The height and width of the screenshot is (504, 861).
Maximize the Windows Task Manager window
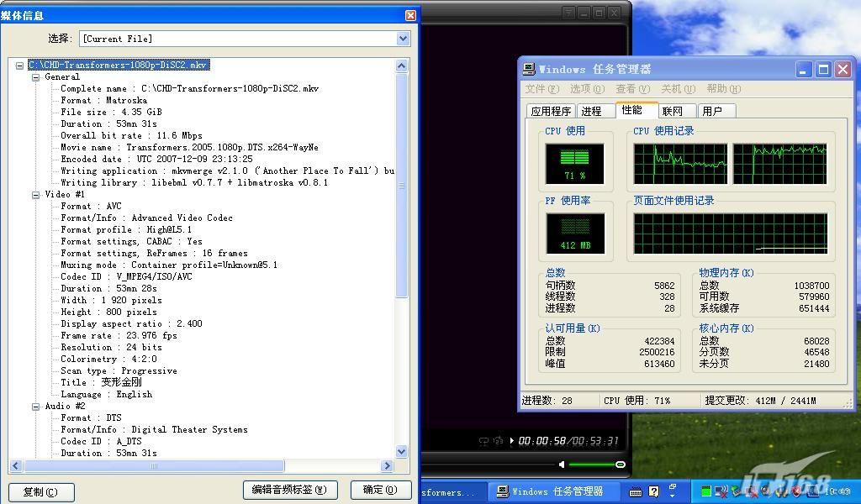point(823,70)
